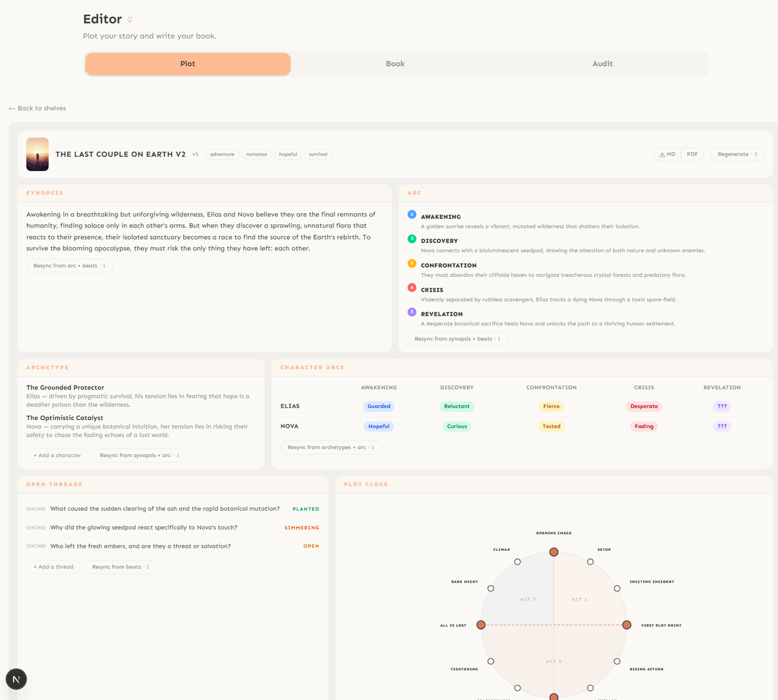Follow the Back to shelves link
The width and height of the screenshot is (778, 700).
(x=37, y=108)
